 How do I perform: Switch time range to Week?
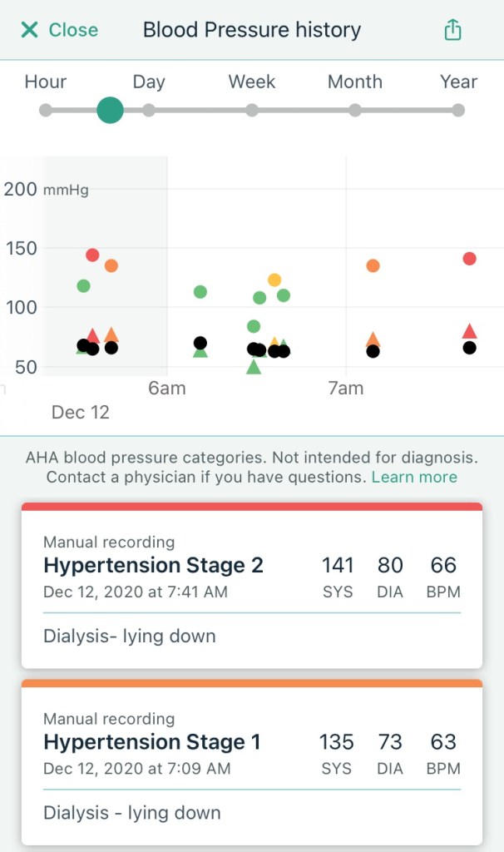[252, 110]
